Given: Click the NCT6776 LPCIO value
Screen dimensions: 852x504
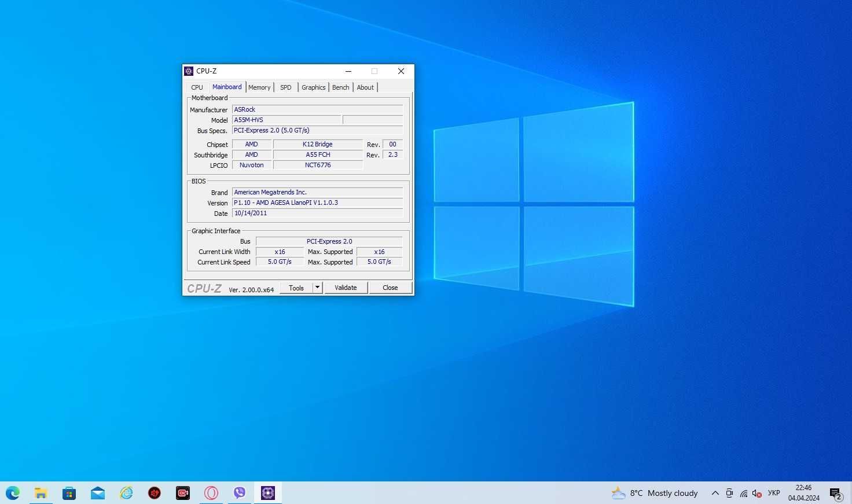Looking at the screenshot, I should [x=318, y=165].
